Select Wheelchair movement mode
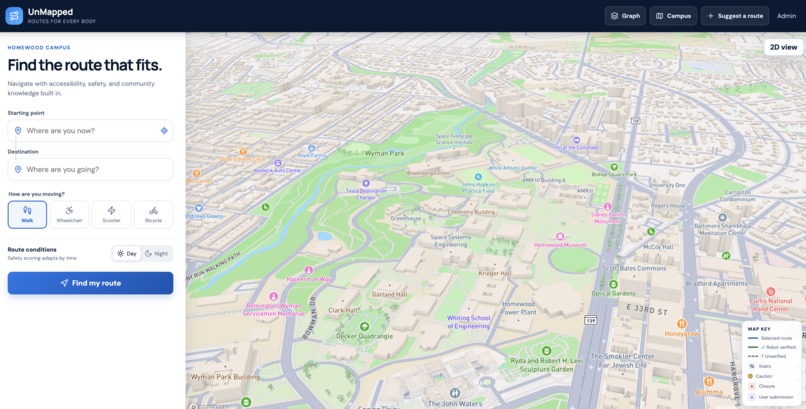806x409 pixels. pos(69,214)
